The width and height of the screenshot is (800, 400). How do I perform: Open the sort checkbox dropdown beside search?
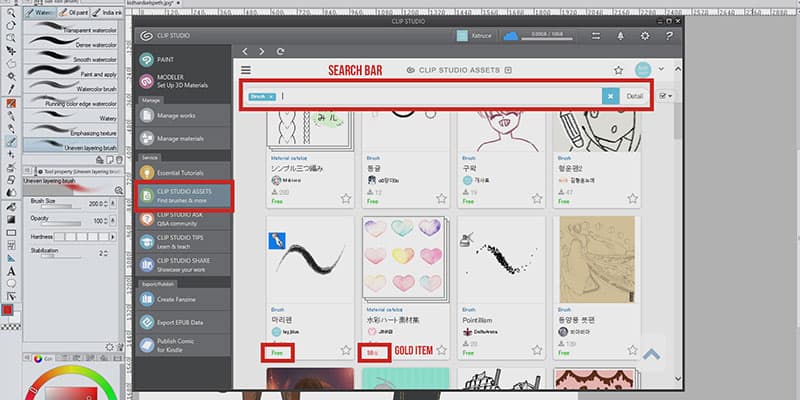[x=665, y=96]
